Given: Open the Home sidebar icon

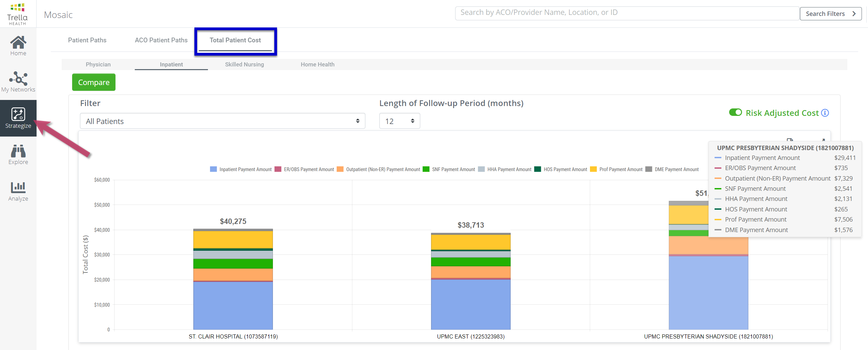Looking at the screenshot, I should click(18, 46).
